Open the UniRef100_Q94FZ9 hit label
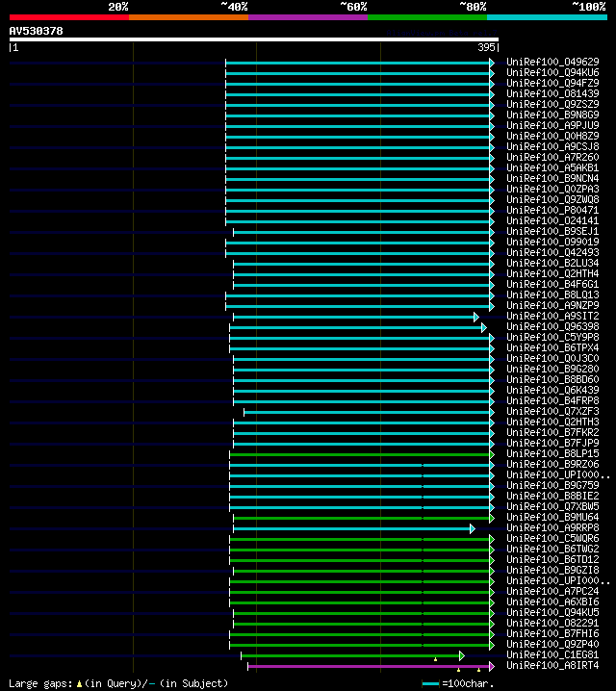 (x=552, y=83)
